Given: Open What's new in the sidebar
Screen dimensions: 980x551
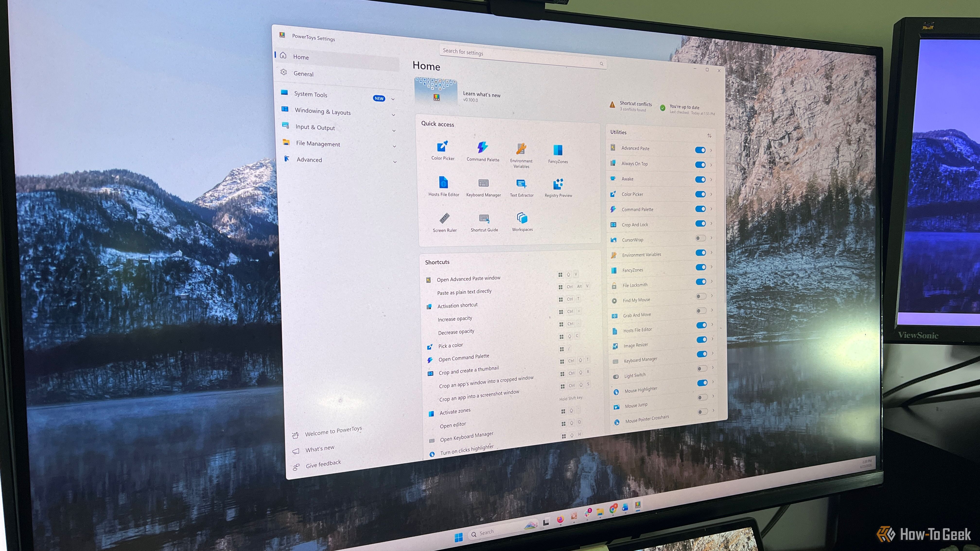Looking at the screenshot, I should point(314,449).
